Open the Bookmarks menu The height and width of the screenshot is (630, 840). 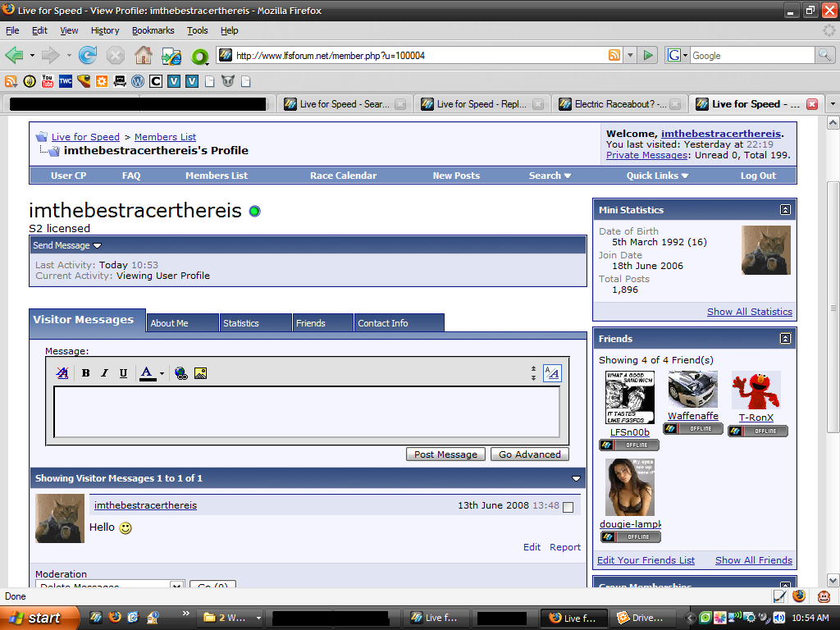(153, 30)
